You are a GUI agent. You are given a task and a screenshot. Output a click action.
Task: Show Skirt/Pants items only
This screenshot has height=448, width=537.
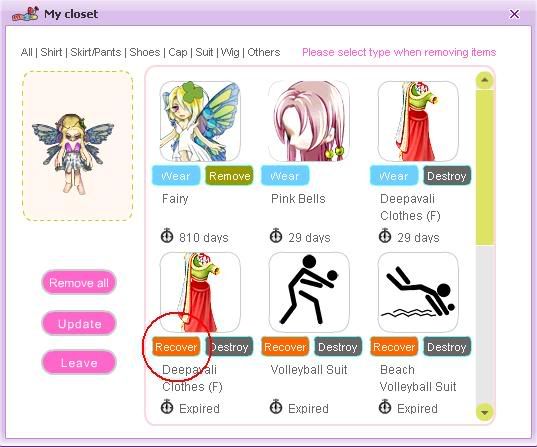[96, 52]
